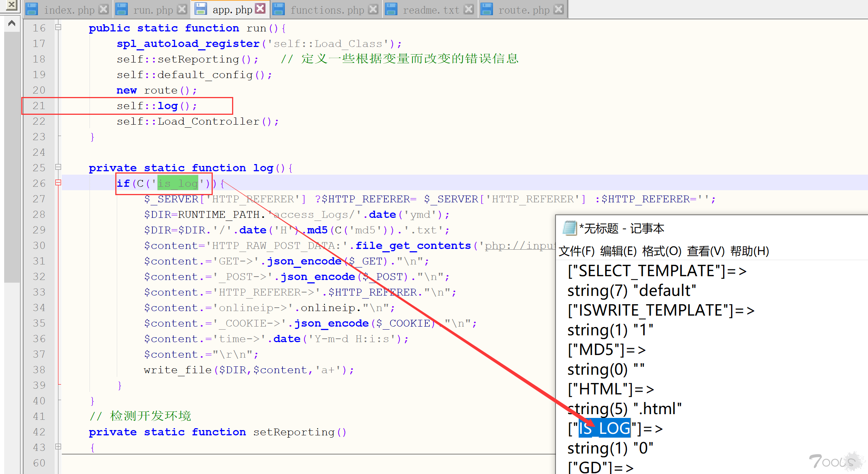Click the save icon on index.php tab
This screenshot has width=868, height=474.
coord(32,9)
